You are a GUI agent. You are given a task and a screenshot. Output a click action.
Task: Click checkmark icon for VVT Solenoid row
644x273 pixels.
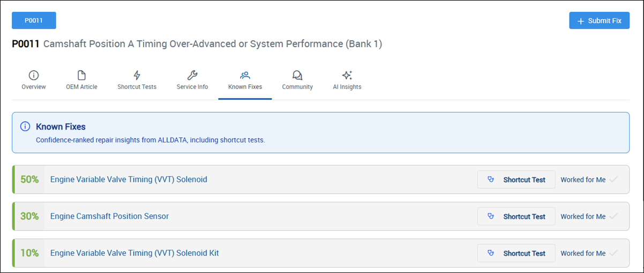point(614,179)
